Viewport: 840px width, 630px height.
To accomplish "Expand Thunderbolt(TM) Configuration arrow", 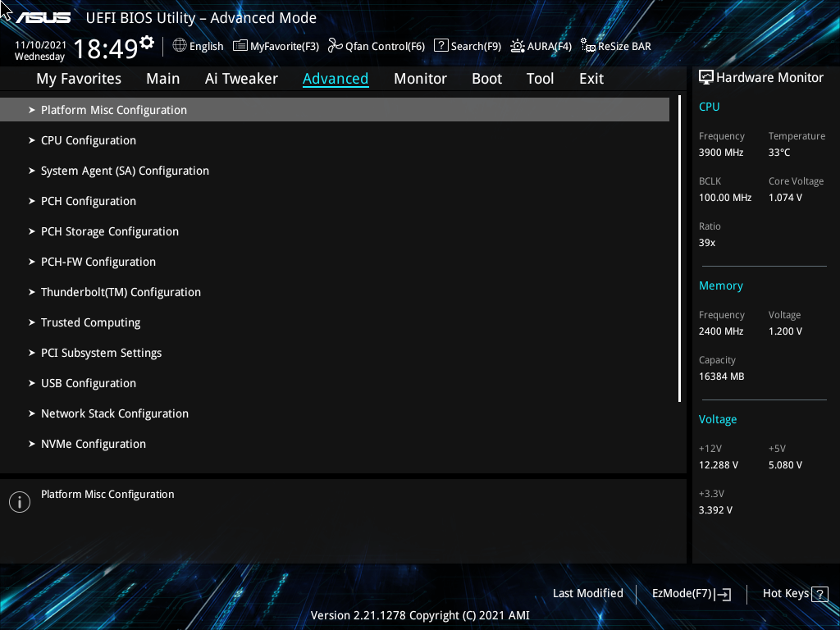I will point(32,292).
